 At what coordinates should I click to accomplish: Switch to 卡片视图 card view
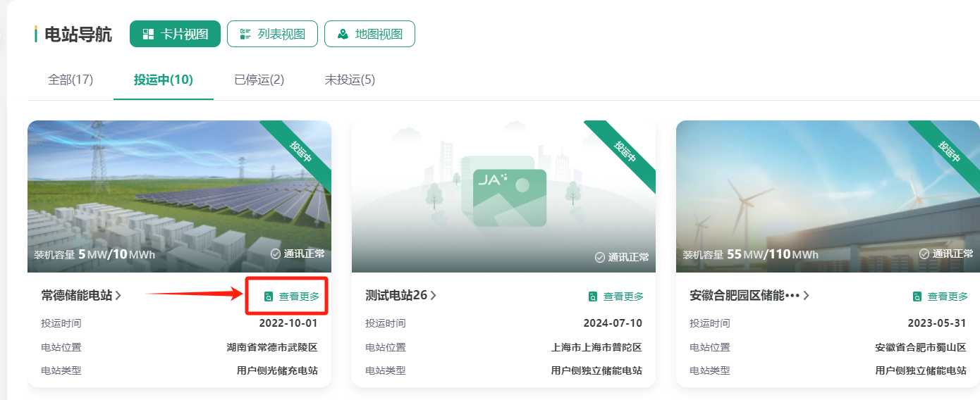[175, 35]
